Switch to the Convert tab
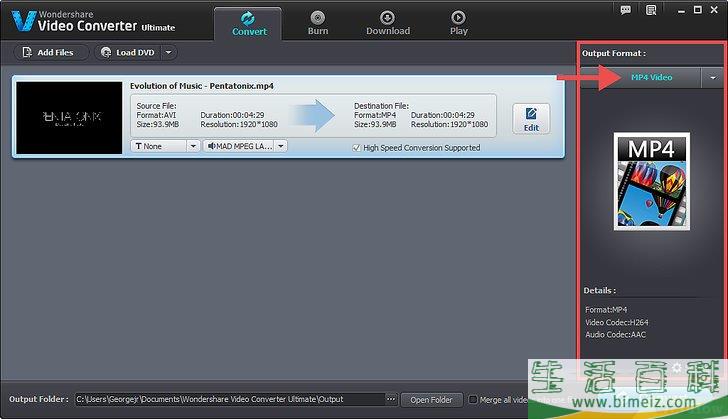Image resolution: width=728 pixels, height=419 pixels. [x=248, y=24]
